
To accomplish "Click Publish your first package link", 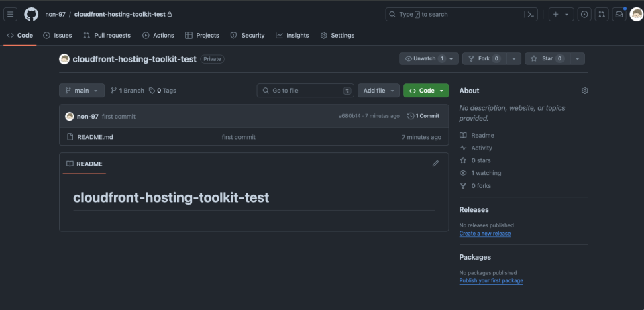I will (x=491, y=281).
